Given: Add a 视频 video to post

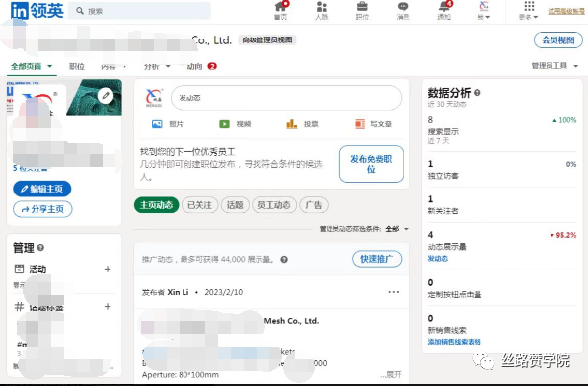Looking at the screenshot, I should 235,124.
